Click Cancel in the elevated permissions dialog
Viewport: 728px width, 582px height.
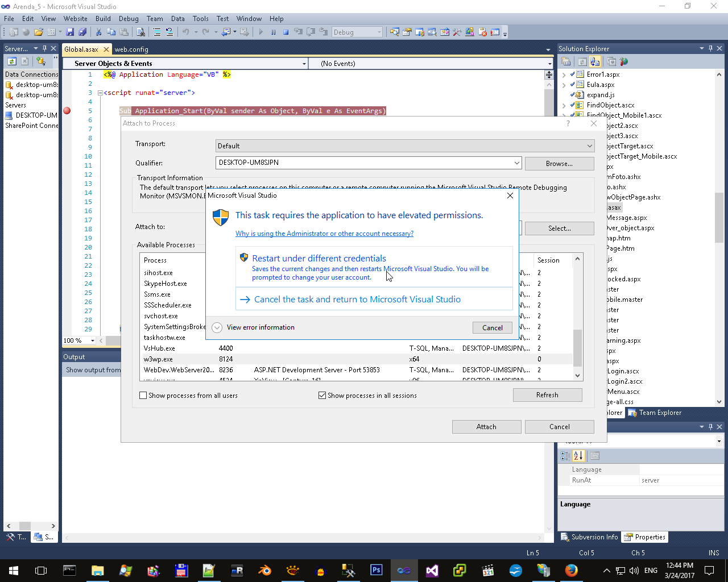coord(493,328)
